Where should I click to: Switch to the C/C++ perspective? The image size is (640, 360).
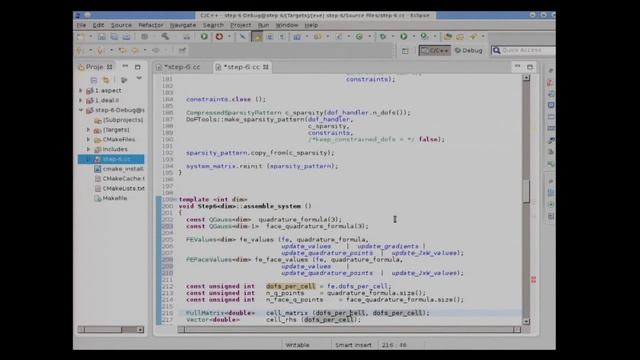point(435,51)
